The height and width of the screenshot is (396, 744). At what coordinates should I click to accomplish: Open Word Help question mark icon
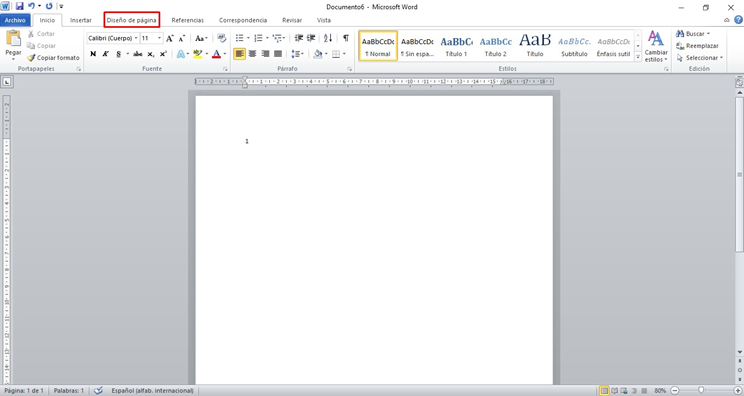738,20
